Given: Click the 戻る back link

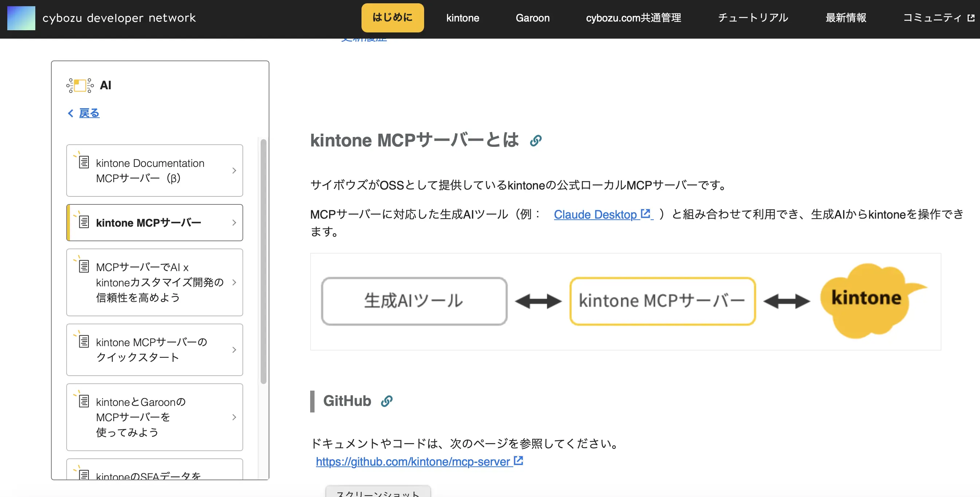Looking at the screenshot, I should (x=89, y=113).
